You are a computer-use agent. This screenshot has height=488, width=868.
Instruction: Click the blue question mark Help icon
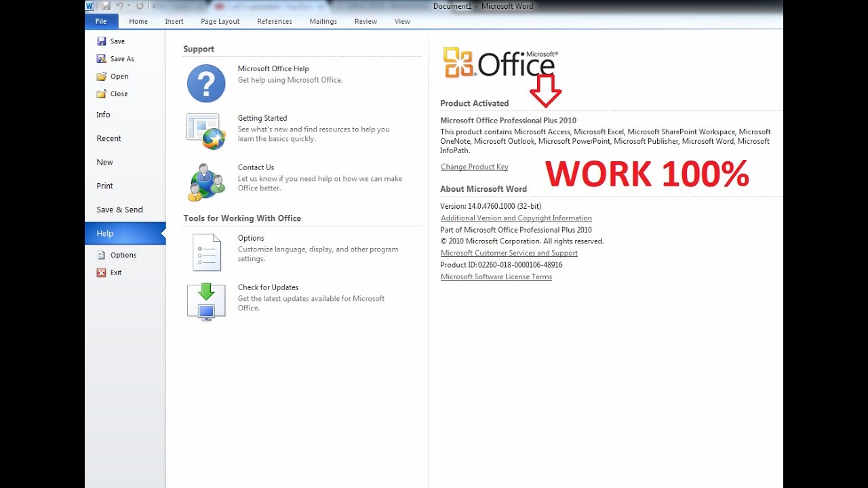click(x=206, y=83)
